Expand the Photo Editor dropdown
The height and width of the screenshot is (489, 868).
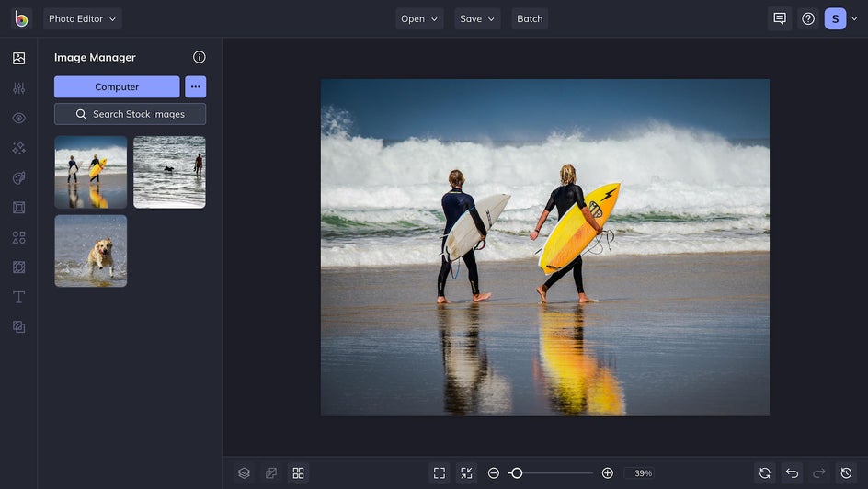[x=83, y=18]
